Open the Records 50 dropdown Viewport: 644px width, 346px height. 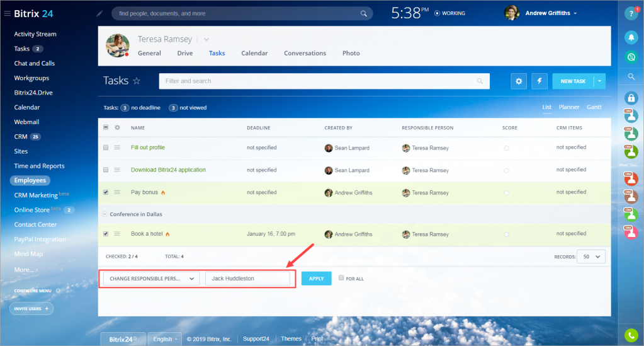pos(591,257)
